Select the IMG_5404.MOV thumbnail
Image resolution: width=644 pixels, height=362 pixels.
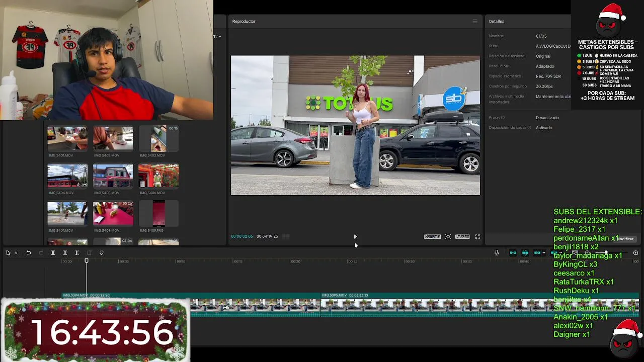(67, 176)
